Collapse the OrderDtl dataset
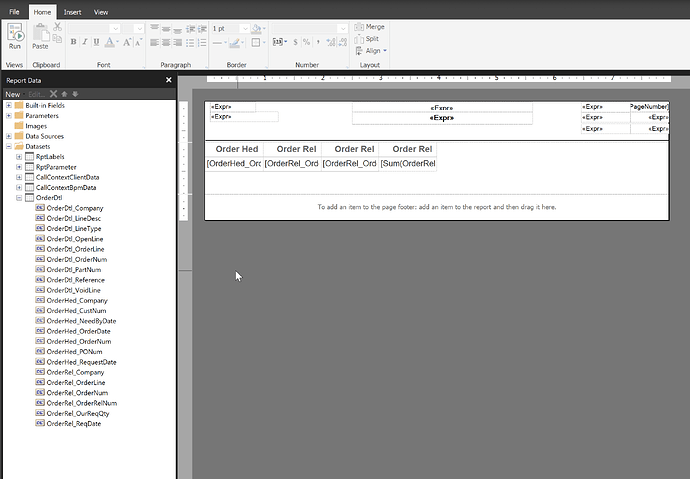The image size is (690, 479). (x=19, y=197)
